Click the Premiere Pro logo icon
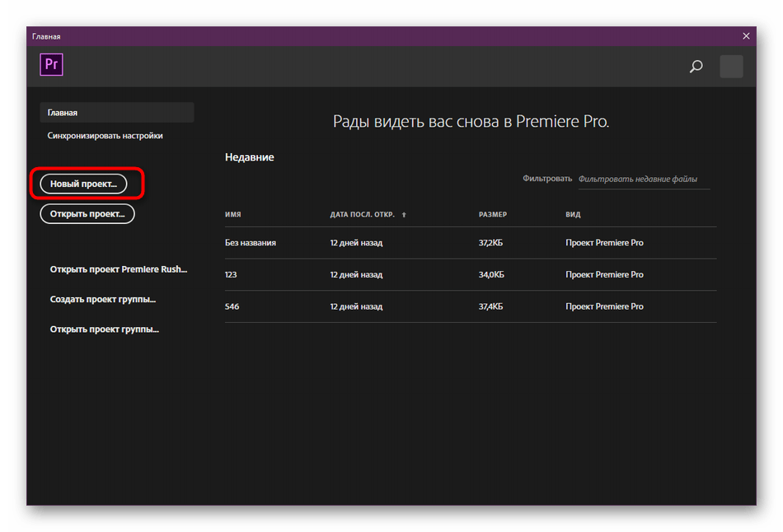This screenshot has height=532, width=783. (51, 65)
